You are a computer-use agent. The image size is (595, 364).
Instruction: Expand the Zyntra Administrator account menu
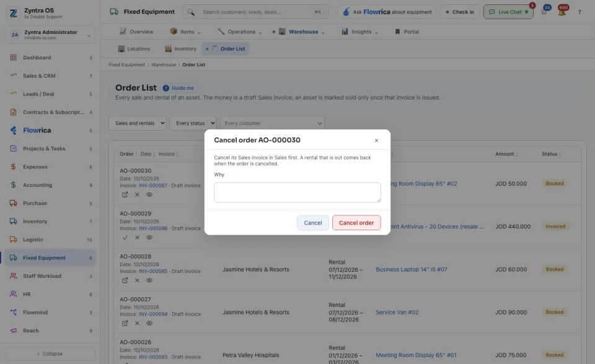click(50, 35)
